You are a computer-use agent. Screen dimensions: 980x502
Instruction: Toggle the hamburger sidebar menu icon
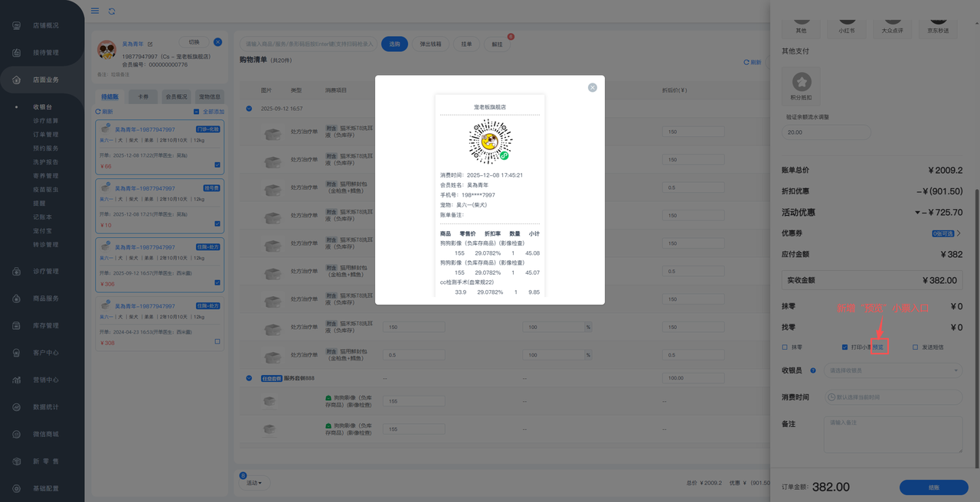[95, 11]
